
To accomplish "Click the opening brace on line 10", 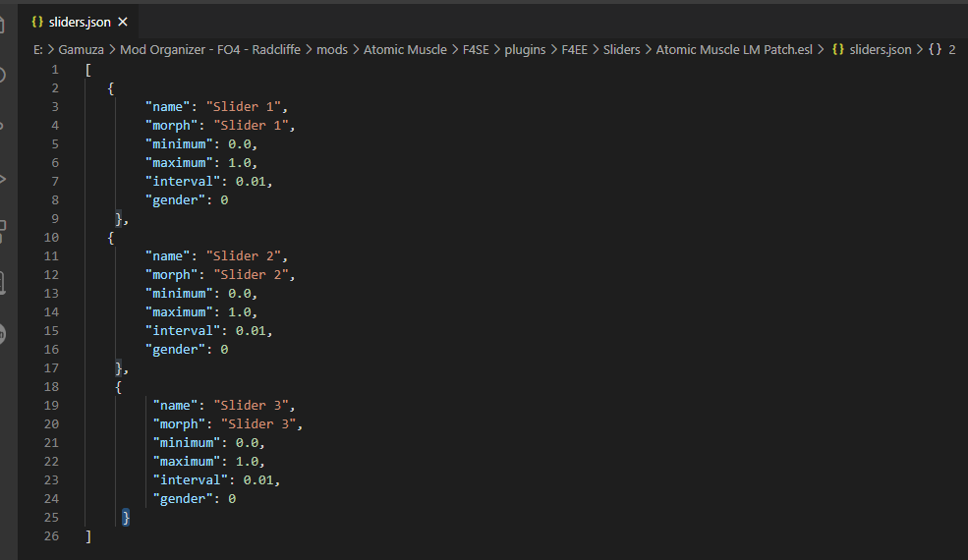I will (110, 238).
